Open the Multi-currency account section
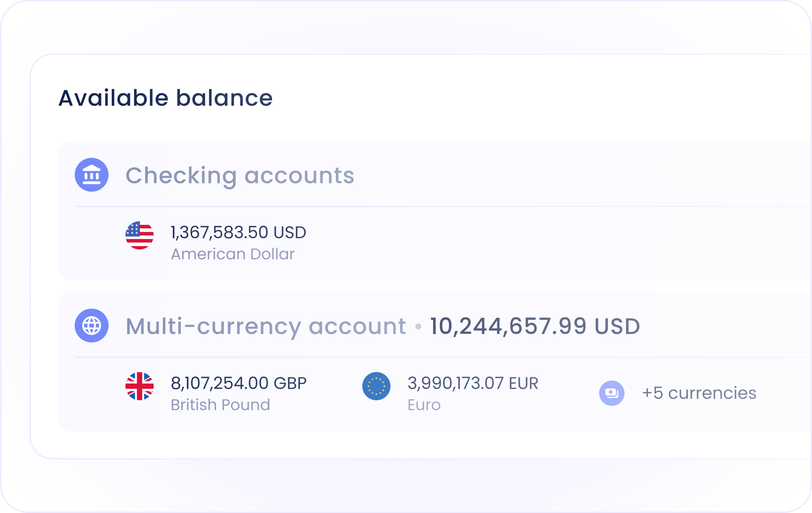 pyautogui.click(x=266, y=326)
